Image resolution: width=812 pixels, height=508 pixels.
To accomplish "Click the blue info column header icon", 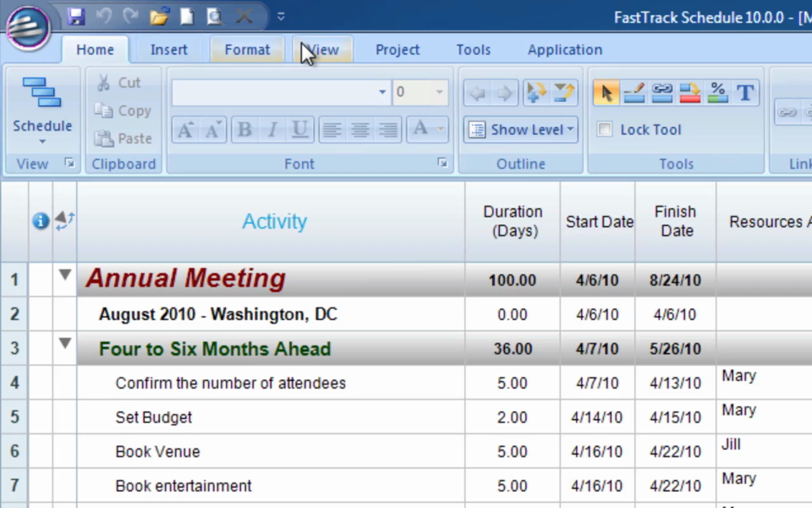I will [41, 221].
